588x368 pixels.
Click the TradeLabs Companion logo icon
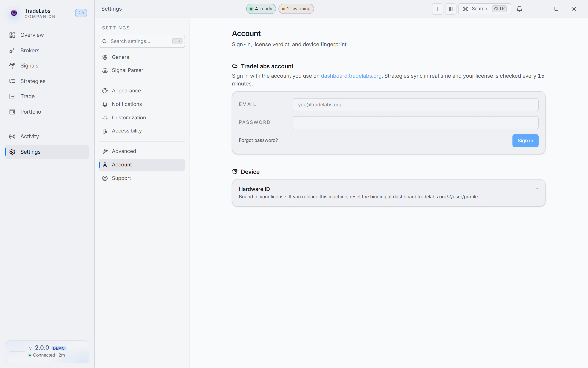(14, 13)
